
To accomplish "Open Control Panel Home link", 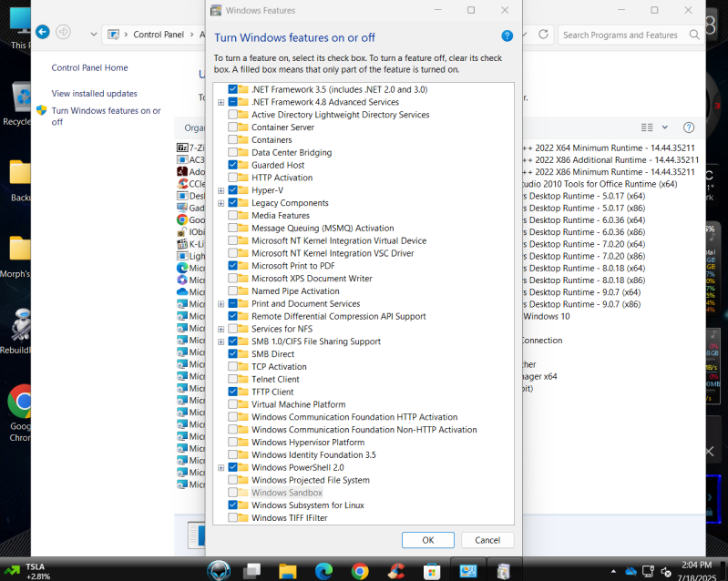I will point(89,67).
